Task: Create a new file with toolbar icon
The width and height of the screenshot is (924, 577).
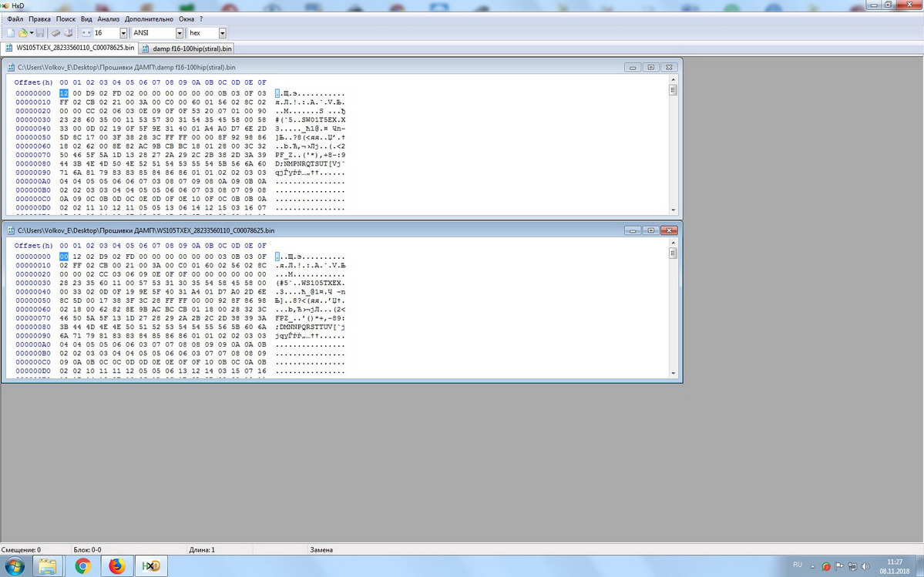Action: coord(11,33)
